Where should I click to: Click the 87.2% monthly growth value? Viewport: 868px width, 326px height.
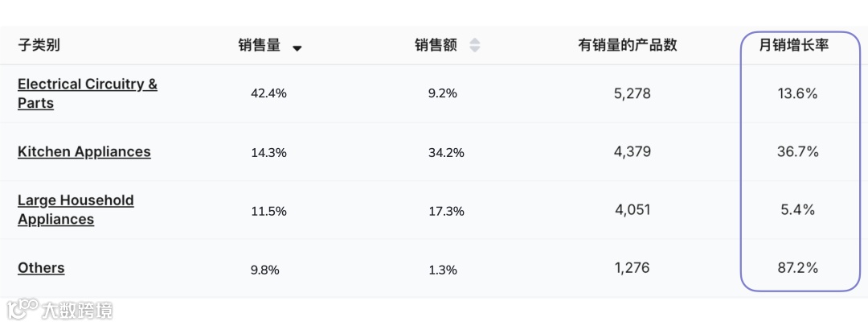tap(797, 267)
